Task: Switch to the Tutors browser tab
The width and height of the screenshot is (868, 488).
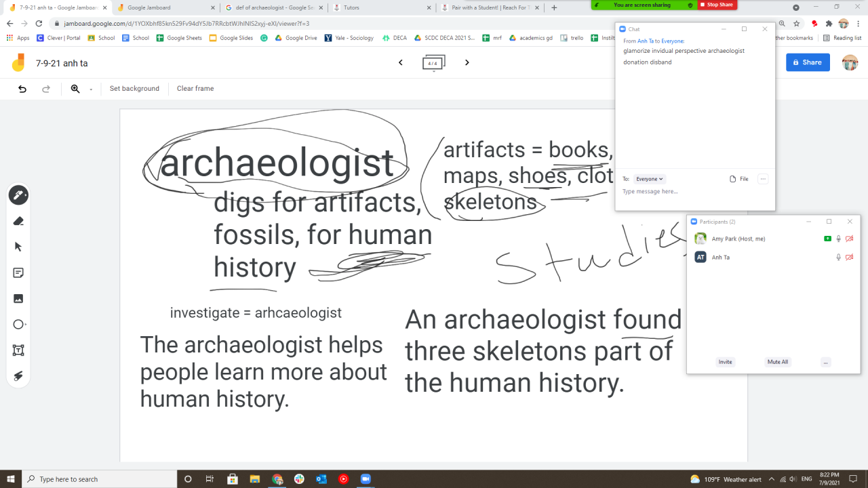Action: tap(381, 7)
